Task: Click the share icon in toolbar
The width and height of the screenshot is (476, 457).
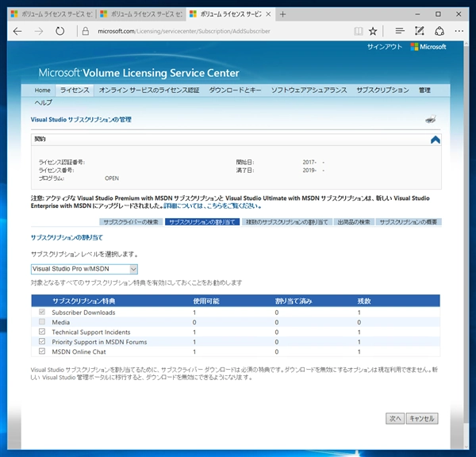Action: click(440, 31)
